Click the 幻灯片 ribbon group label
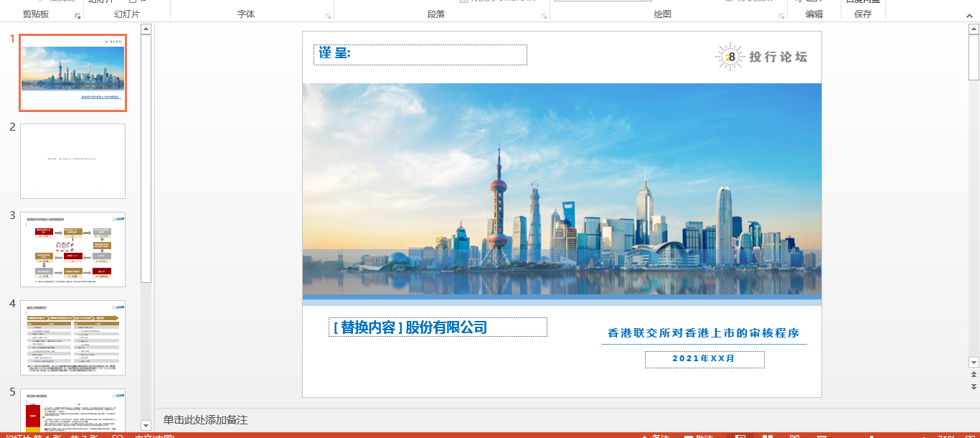980x438 pixels. (127, 14)
